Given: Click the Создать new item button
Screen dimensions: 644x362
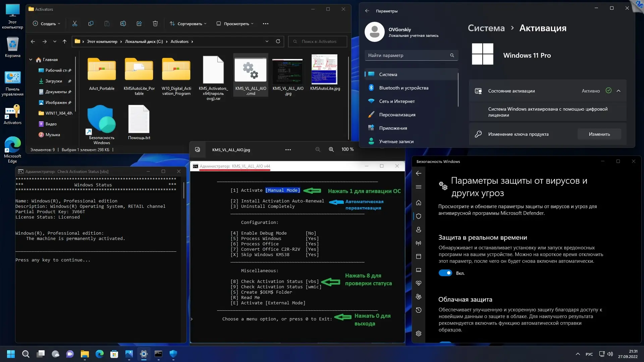Looking at the screenshot, I should pos(47,24).
